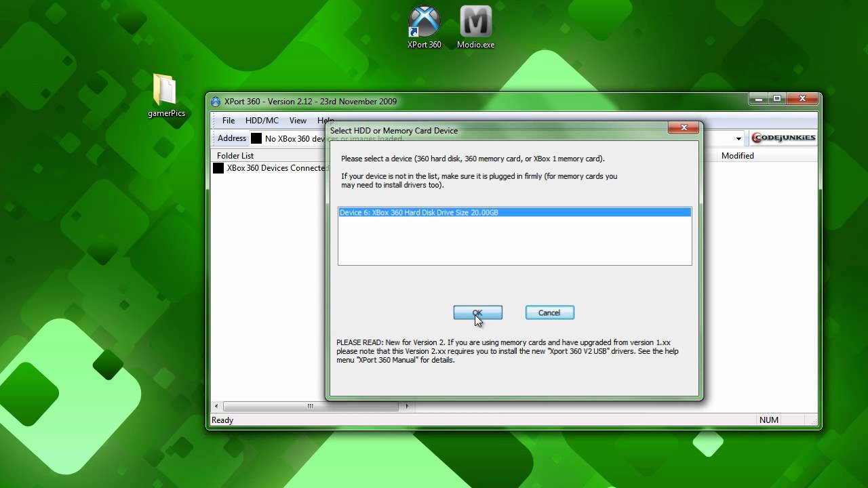Expand the Address bar dropdown arrow

click(738, 138)
